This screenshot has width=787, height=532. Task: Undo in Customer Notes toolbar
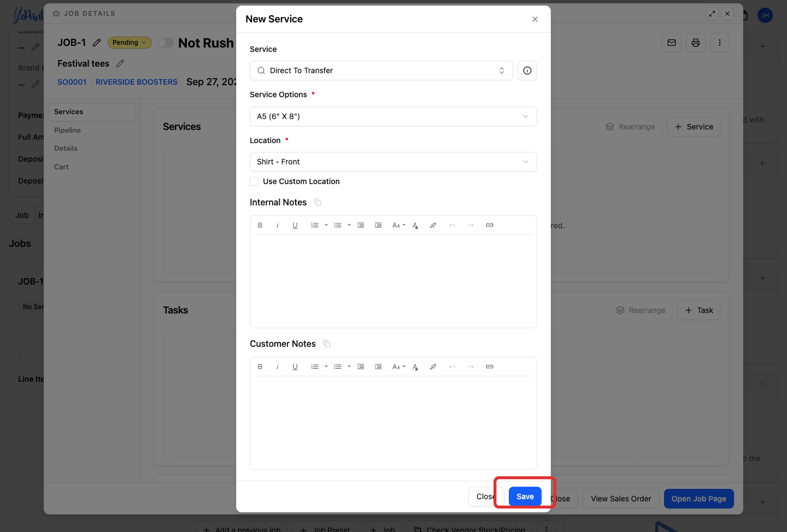click(x=453, y=367)
